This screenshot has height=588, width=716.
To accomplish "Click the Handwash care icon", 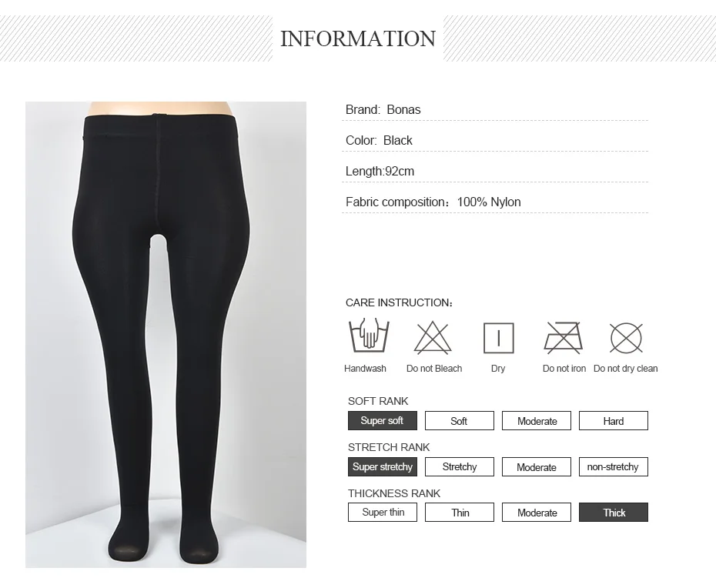I will [x=369, y=336].
